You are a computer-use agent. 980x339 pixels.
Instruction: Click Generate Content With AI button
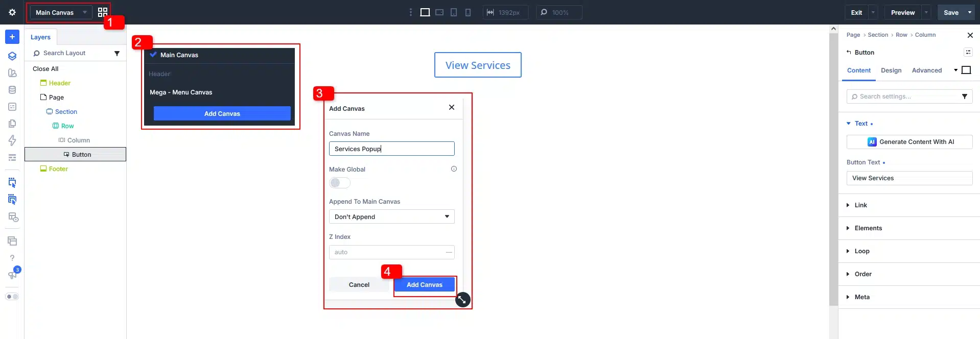click(909, 142)
